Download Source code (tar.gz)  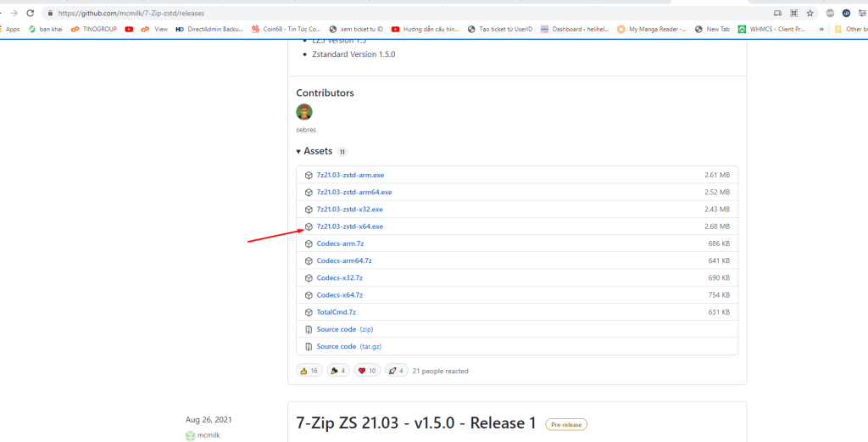pyautogui.click(x=348, y=346)
